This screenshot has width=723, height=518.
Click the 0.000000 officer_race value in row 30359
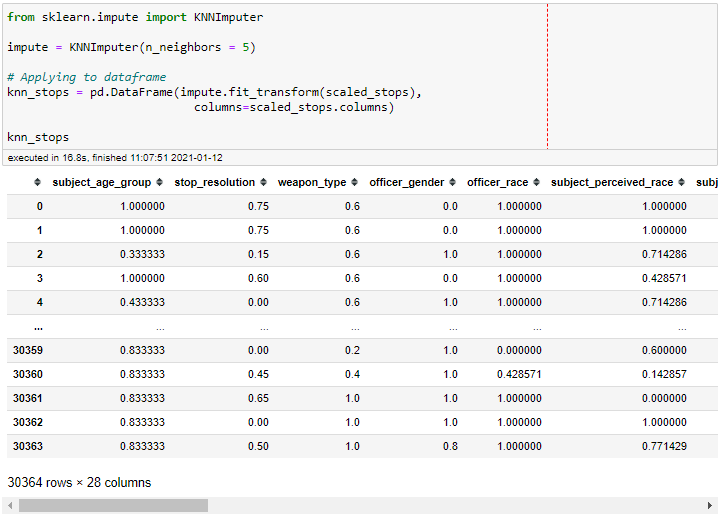point(519,350)
